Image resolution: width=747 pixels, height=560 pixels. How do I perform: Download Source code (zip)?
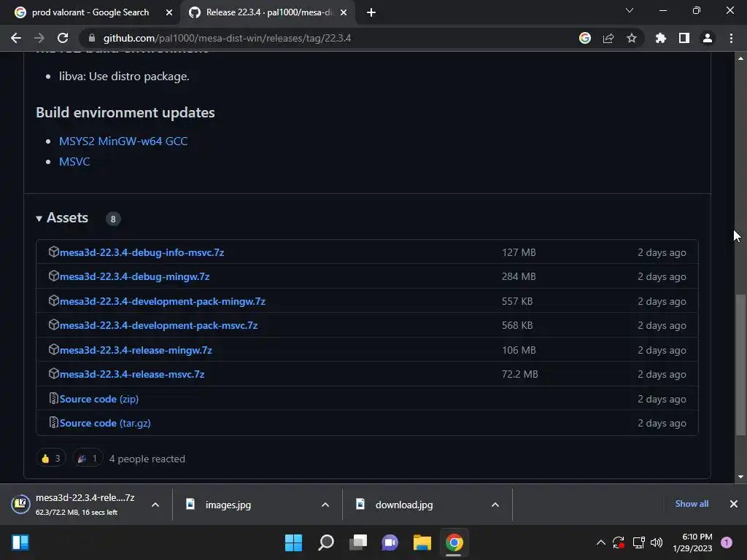pos(99,399)
